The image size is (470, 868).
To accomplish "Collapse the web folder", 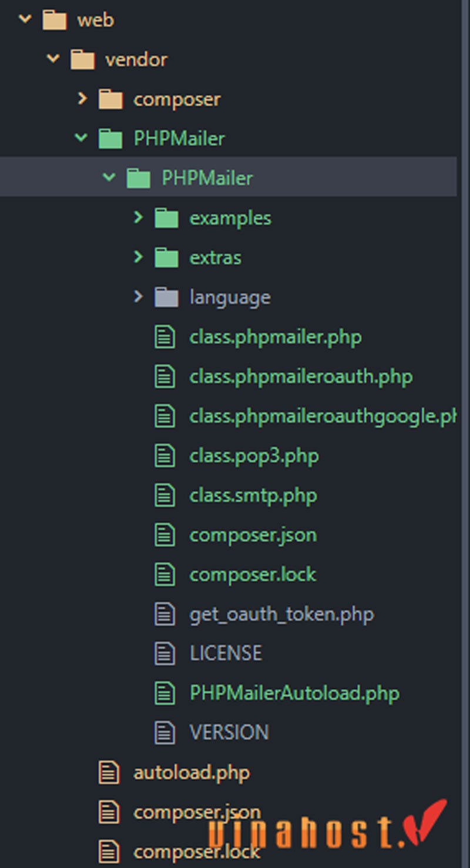I will point(24,19).
